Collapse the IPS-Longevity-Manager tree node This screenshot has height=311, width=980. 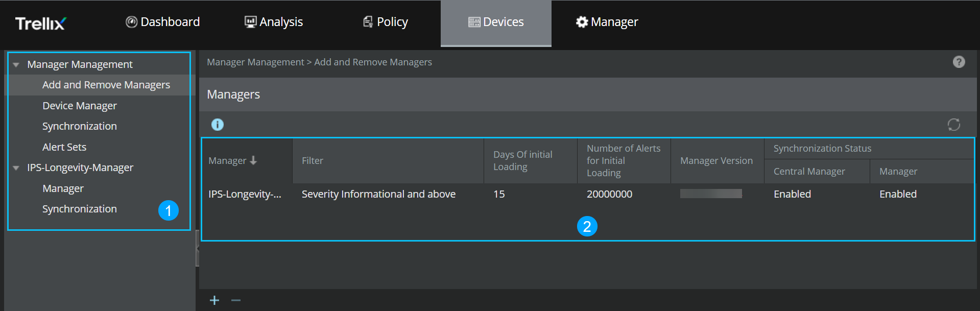coord(16,168)
